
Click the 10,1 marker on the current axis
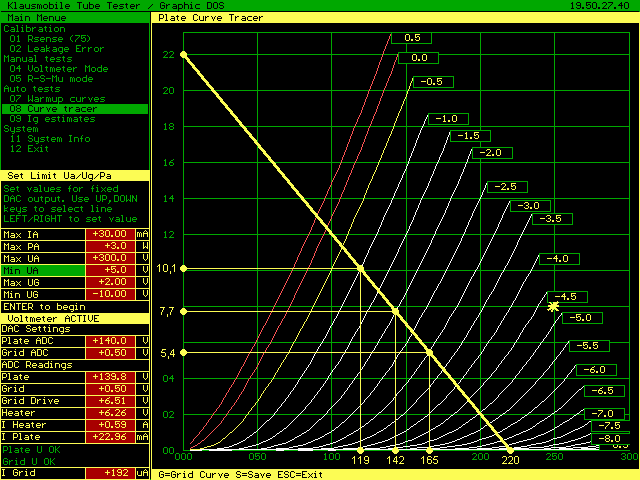point(166,269)
